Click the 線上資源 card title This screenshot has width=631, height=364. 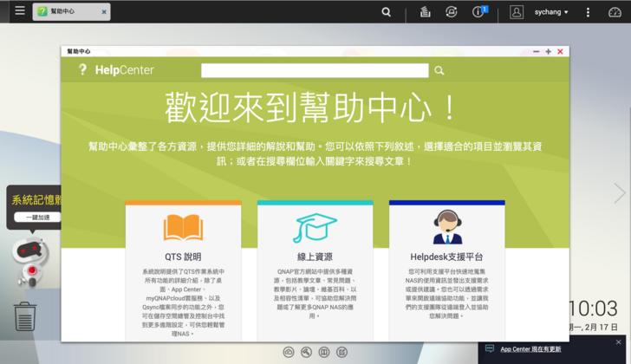click(315, 257)
